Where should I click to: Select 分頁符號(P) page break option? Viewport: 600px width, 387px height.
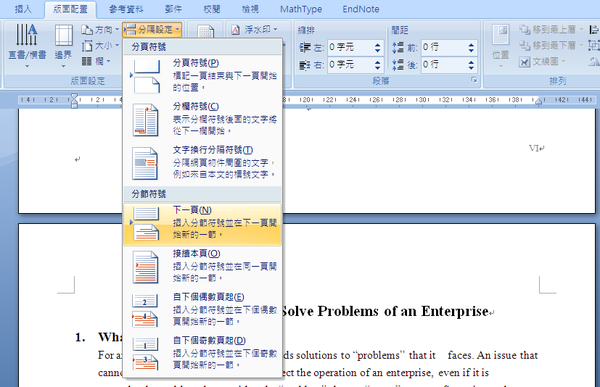coord(203,75)
